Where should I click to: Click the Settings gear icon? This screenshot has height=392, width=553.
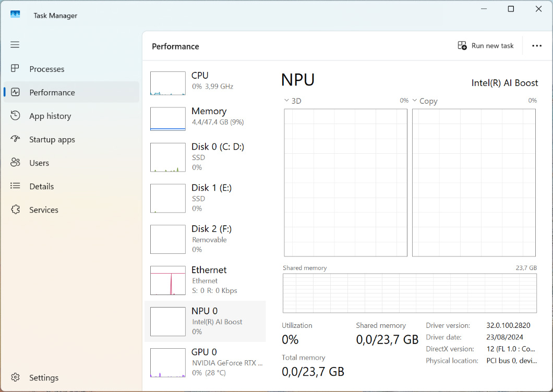coord(15,377)
